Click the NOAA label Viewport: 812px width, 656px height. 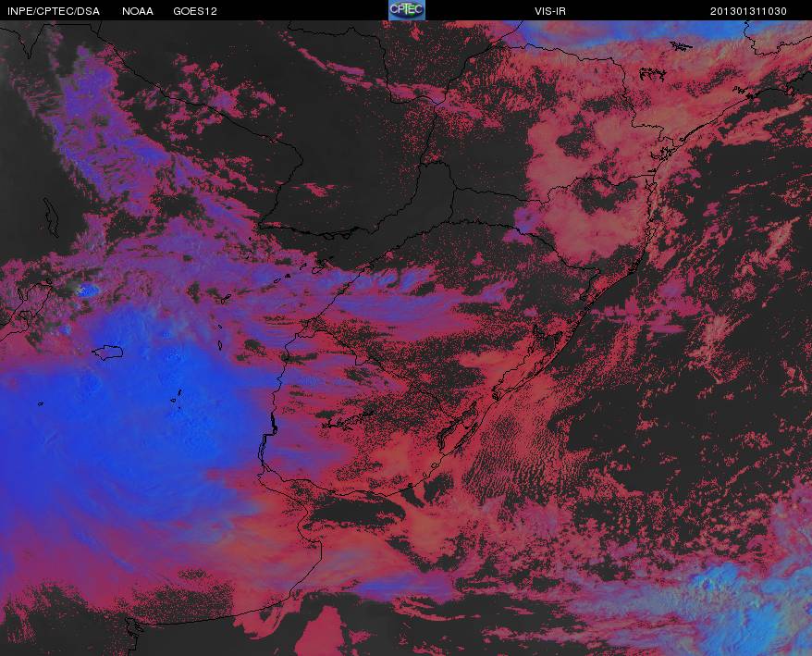(x=138, y=11)
